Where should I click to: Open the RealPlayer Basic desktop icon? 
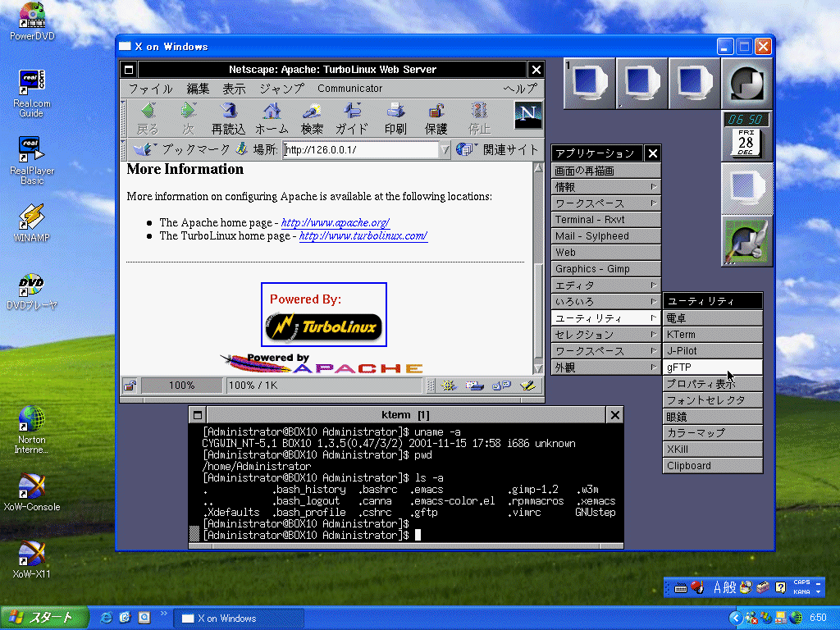32,160
